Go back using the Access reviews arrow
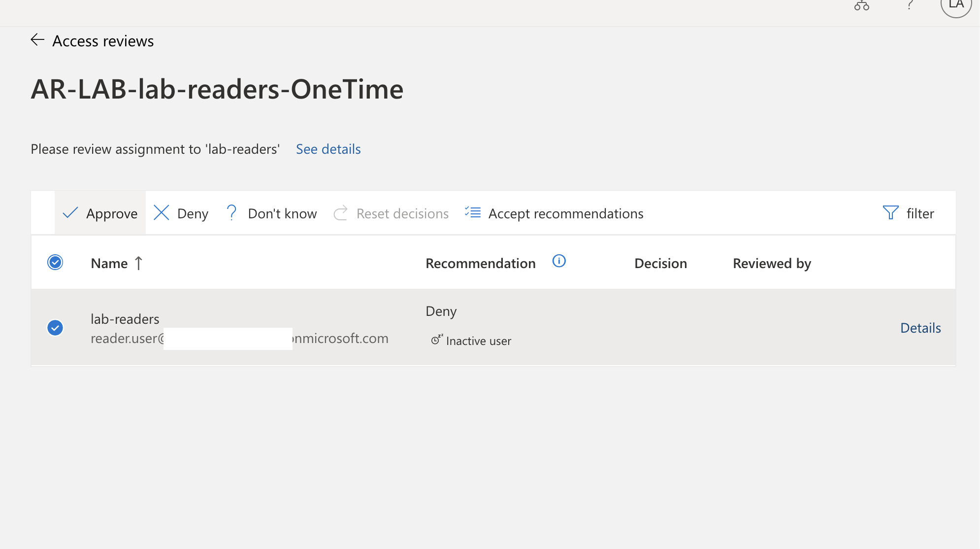The image size is (980, 549). point(37,40)
